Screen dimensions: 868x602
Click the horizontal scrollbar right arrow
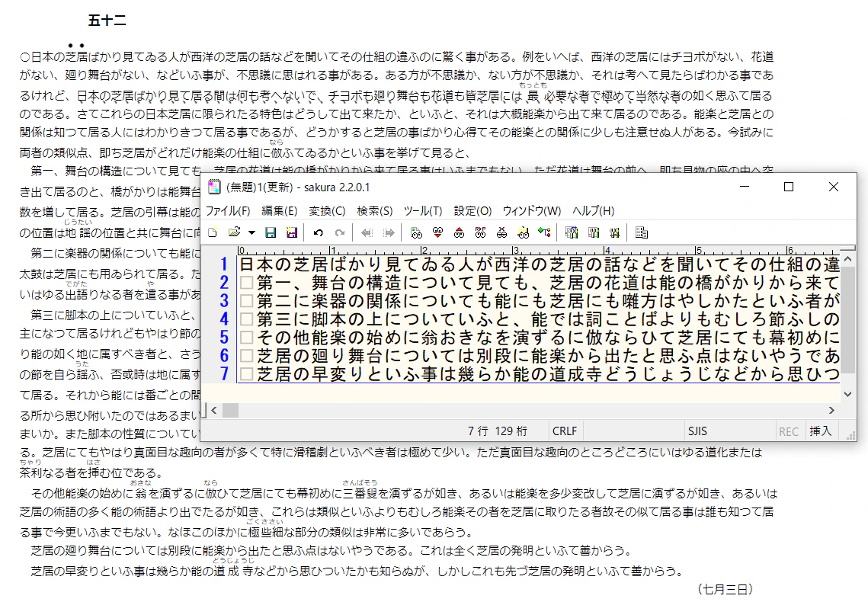pos(831,410)
